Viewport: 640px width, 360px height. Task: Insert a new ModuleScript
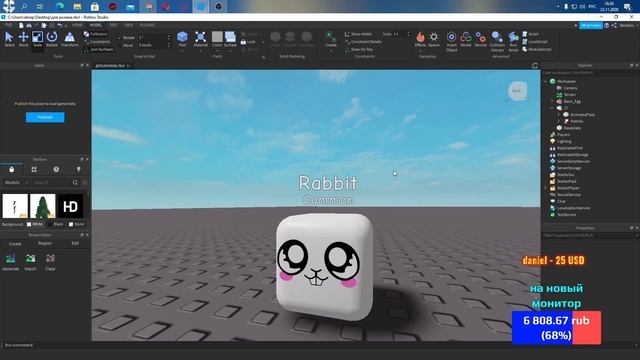point(537,49)
